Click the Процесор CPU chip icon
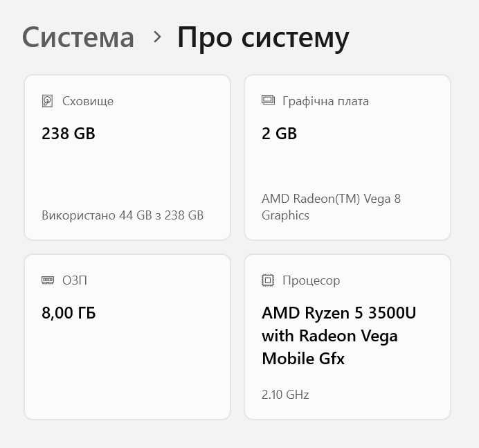This screenshot has height=448, width=479. point(268,280)
